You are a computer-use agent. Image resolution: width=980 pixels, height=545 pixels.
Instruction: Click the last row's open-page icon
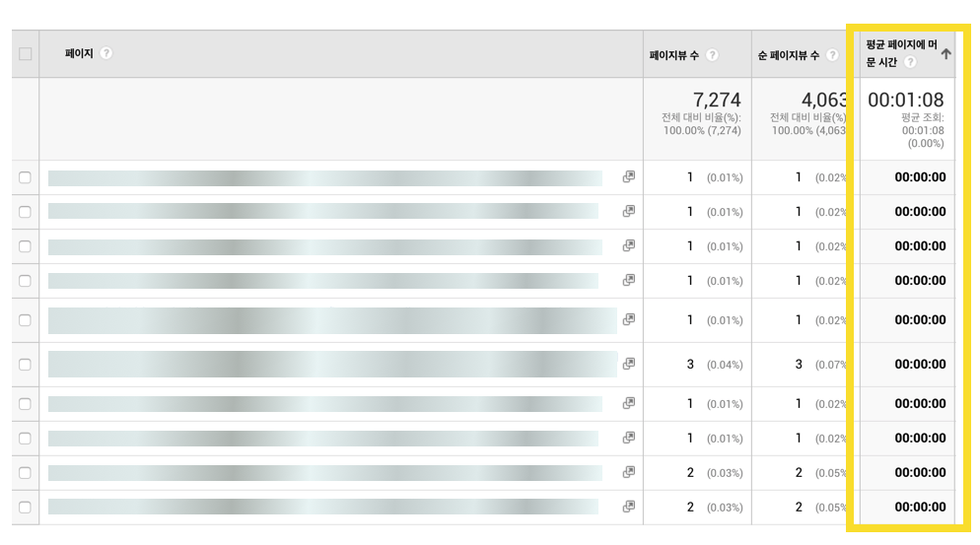point(628,507)
